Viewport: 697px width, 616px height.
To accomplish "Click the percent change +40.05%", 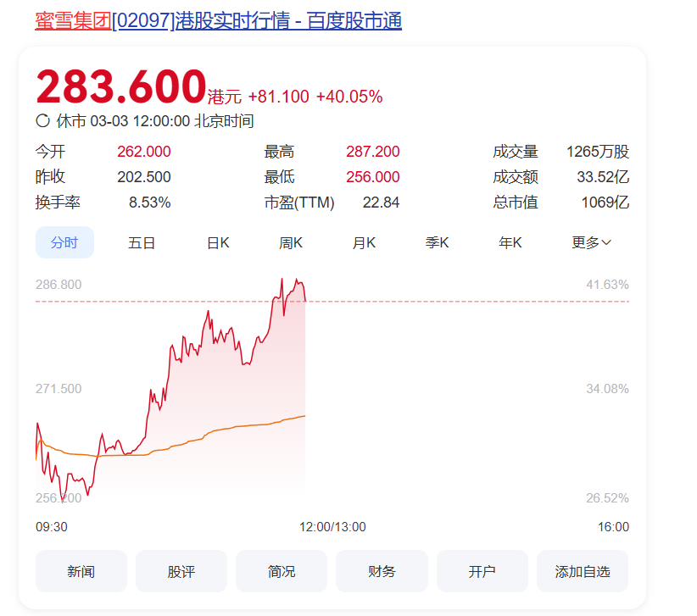I will [x=349, y=97].
